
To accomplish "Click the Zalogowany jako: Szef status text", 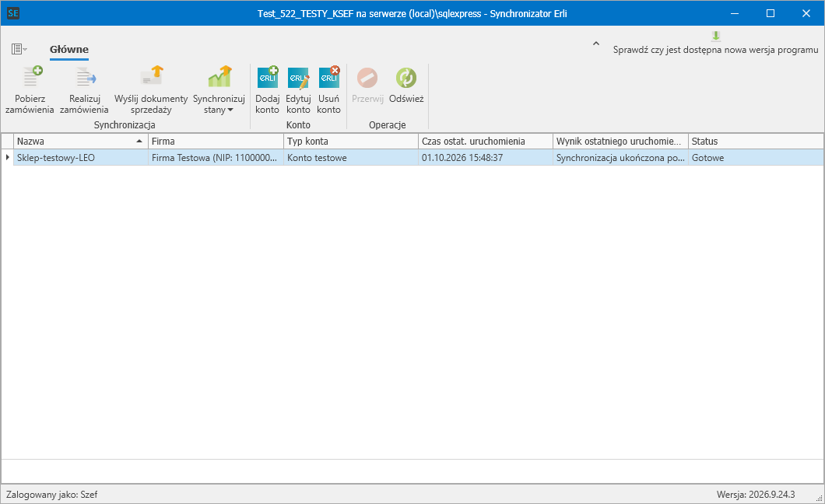I will (x=51, y=495).
